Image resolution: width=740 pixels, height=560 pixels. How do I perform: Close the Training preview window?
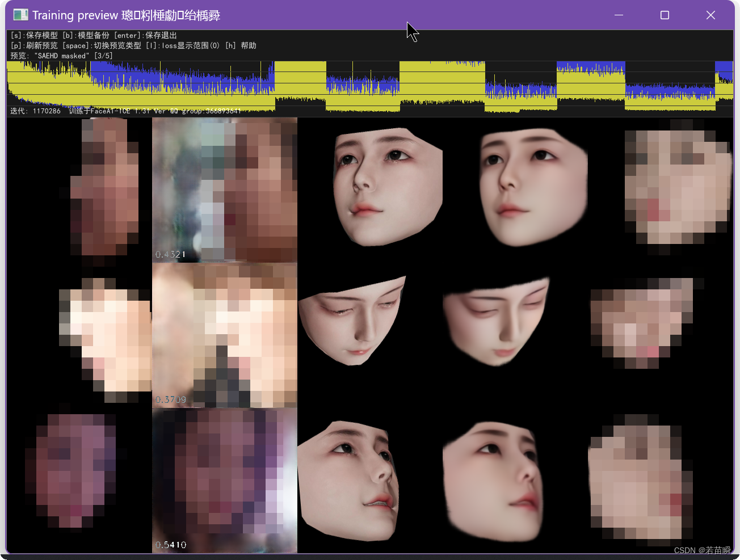pos(710,15)
